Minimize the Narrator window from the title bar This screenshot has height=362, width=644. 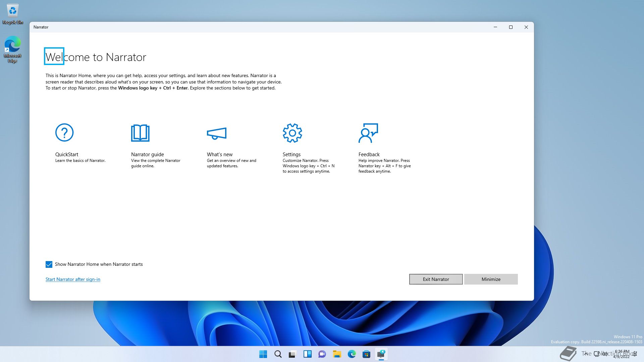point(495,27)
